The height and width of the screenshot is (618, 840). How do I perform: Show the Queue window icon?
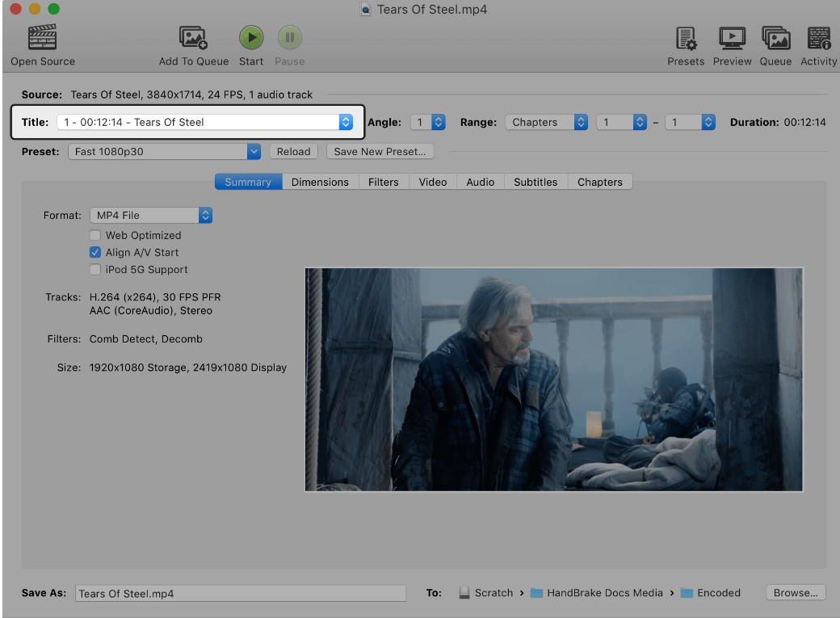tap(775, 38)
